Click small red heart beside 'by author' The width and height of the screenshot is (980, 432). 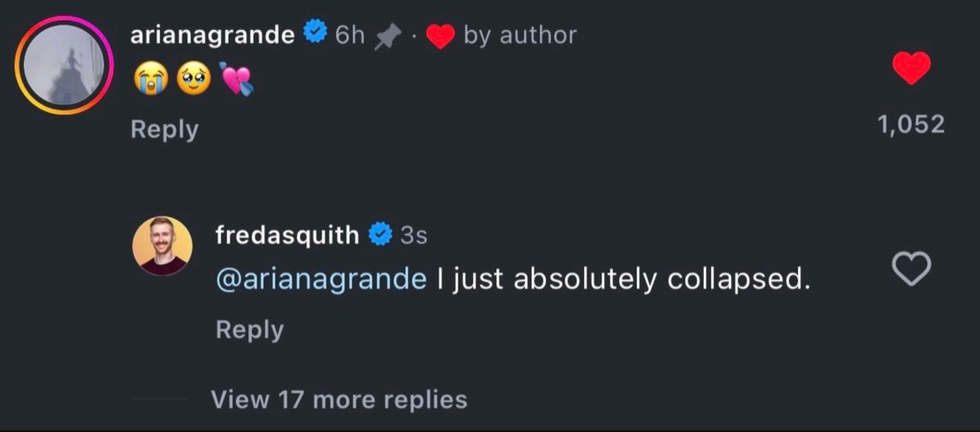[x=440, y=37]
